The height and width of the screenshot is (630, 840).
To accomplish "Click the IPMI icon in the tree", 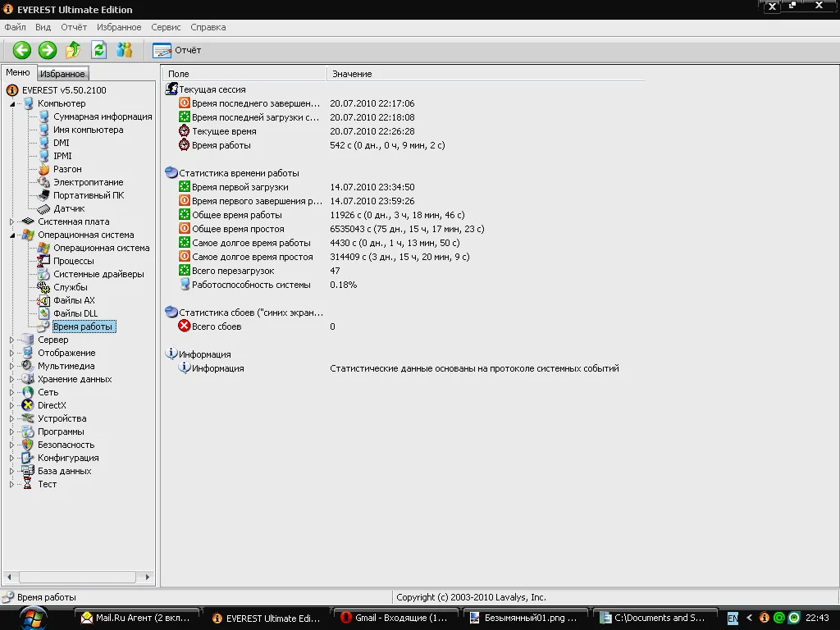I will 43,156.
